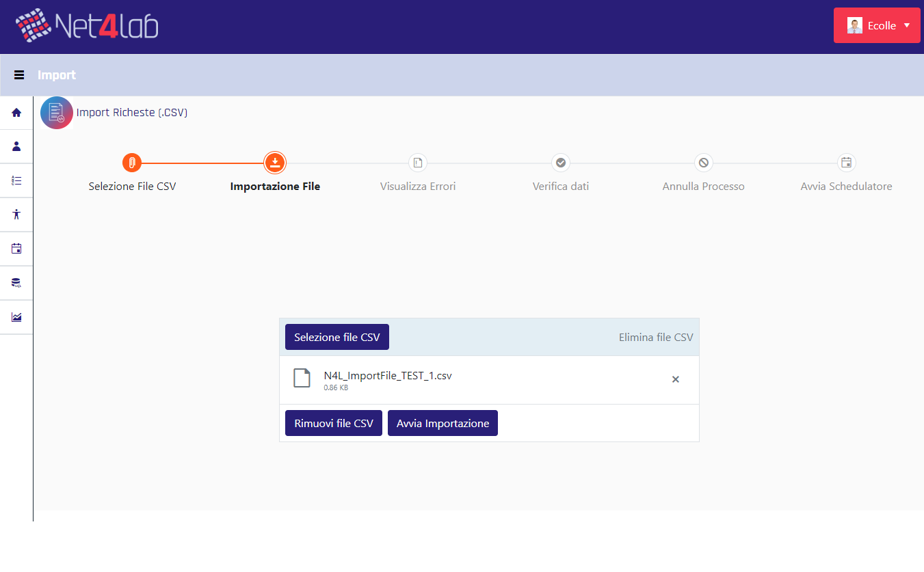Open the statistics chart sidebar icon
The width and height of the screenshot is (924, 572).
click(16, 317)
